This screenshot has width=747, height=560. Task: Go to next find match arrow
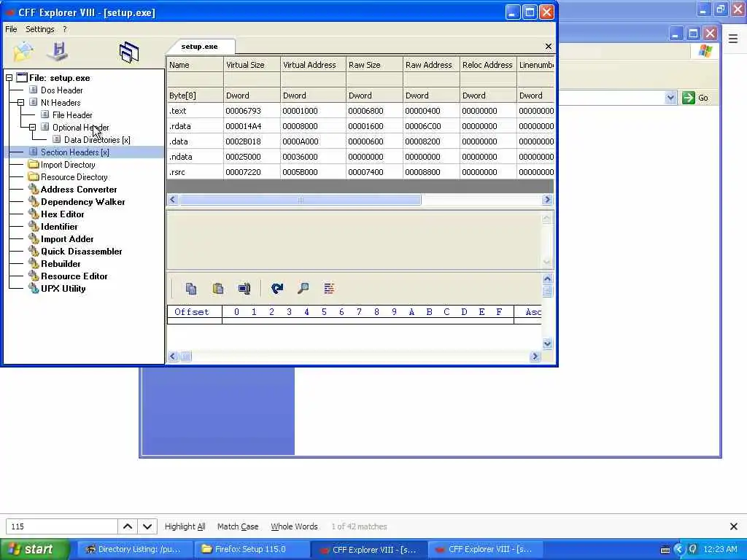tap(147, 526)
